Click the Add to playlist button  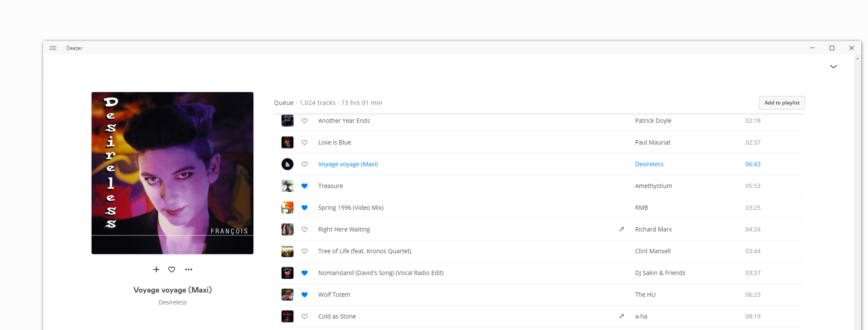click(x=782, y=103)
